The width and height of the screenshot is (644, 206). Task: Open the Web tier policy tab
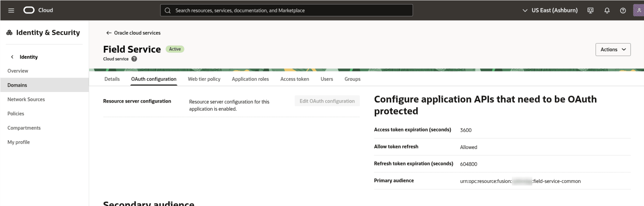(x=204, y=79)
